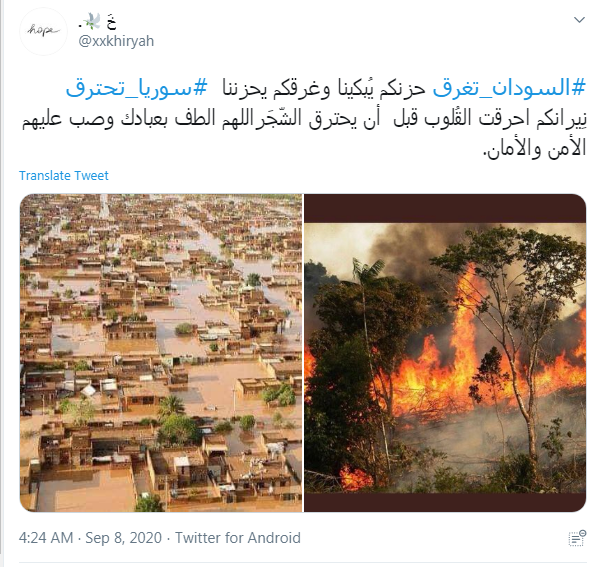Screen dimensions: 602x567
Task: Click the Arabic letter display name
Action: coord(111,21)
